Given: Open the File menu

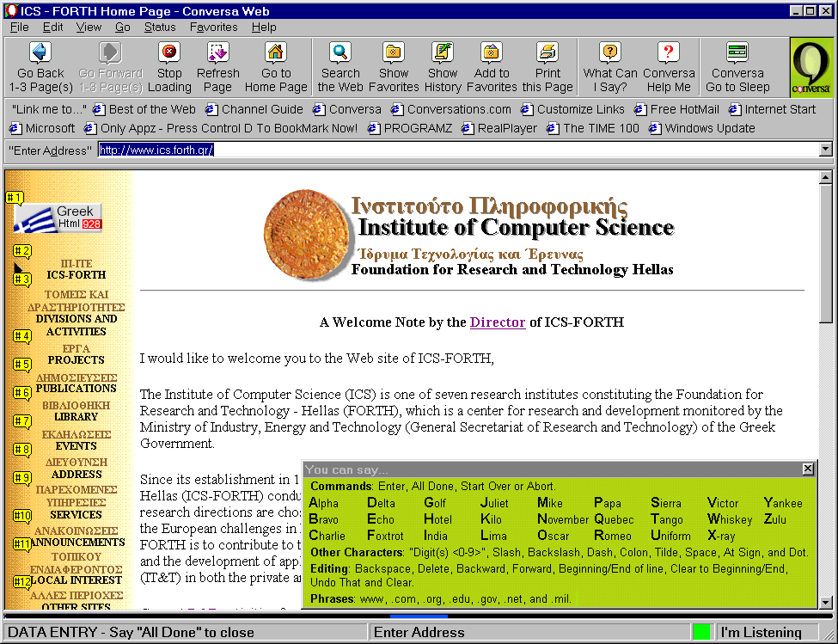Looking at the screenshot, I should tap(19, 28).
